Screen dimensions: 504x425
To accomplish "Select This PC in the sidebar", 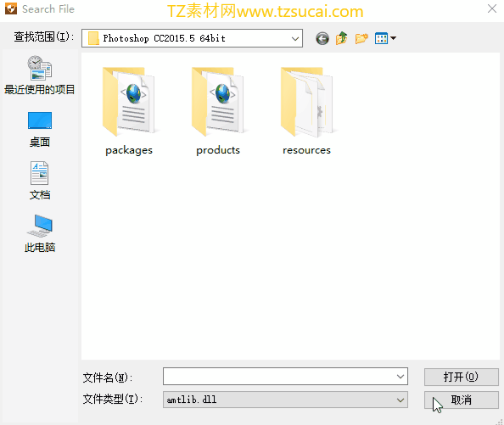I will point(40,234).
